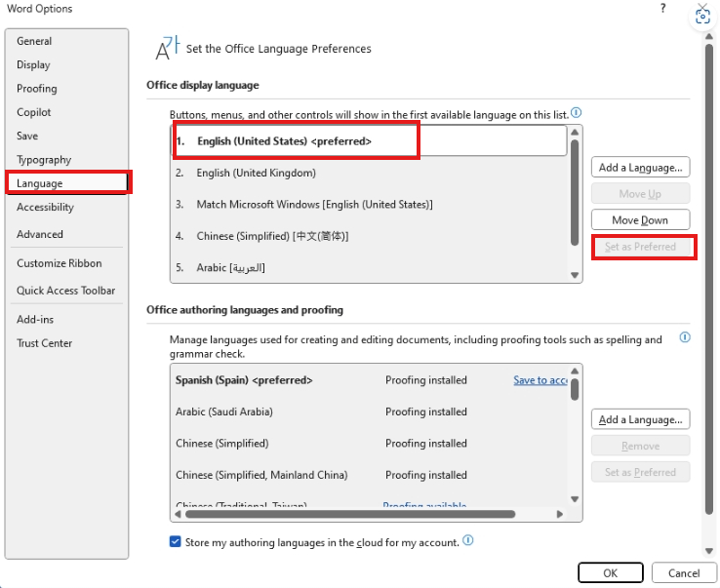
Task: Click the Cancel button
Action: tap(684, 573)
